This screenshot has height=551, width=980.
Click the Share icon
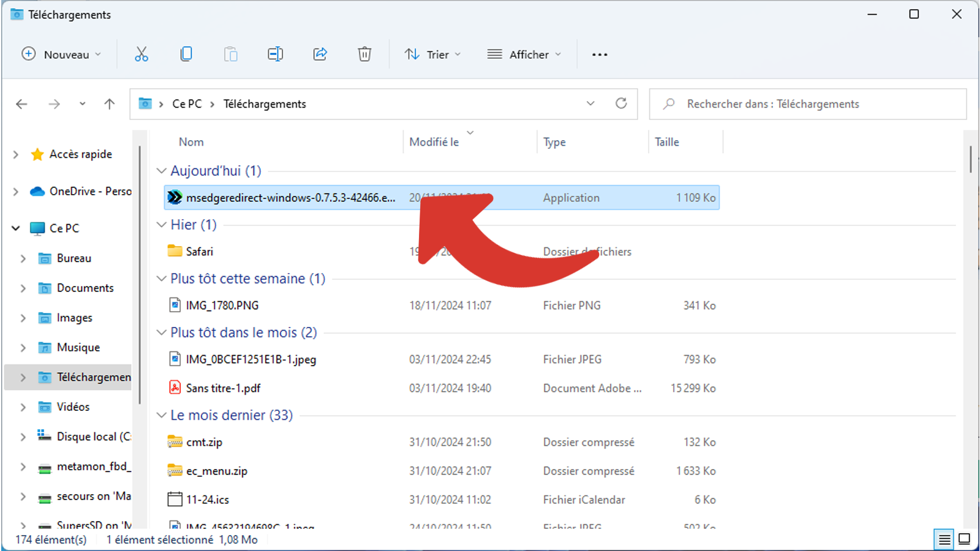(x=320, y=54)
